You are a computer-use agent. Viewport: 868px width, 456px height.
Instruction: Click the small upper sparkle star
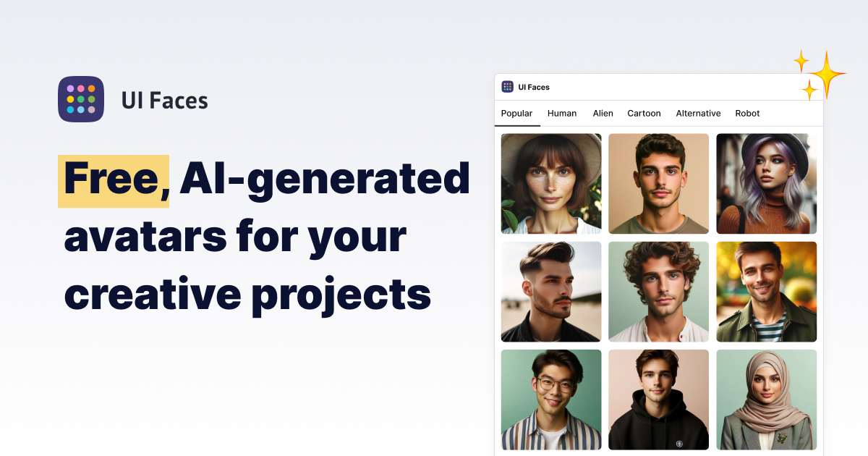click(x=801, y=61)
